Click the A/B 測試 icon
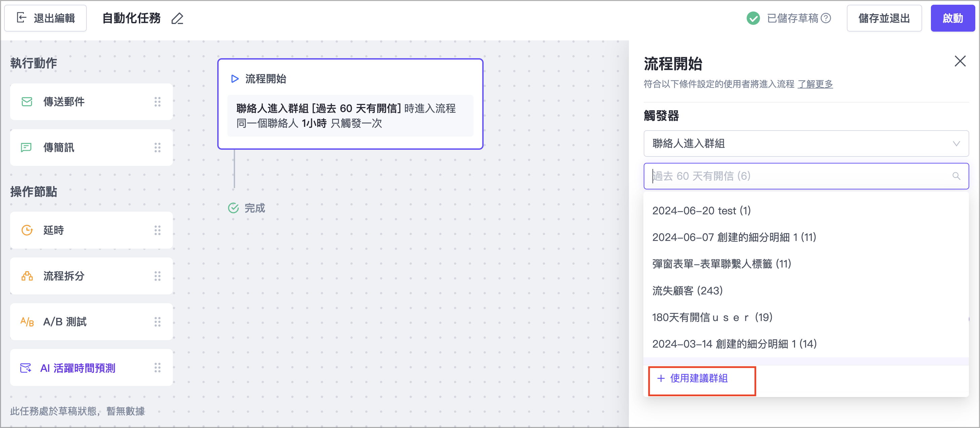980x428 pixels. tap(27, 322)
